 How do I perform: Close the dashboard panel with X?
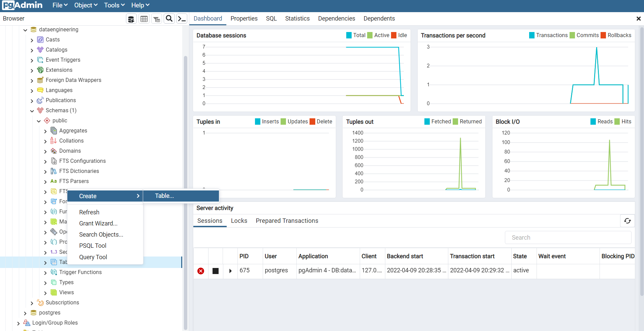point(638,19)
